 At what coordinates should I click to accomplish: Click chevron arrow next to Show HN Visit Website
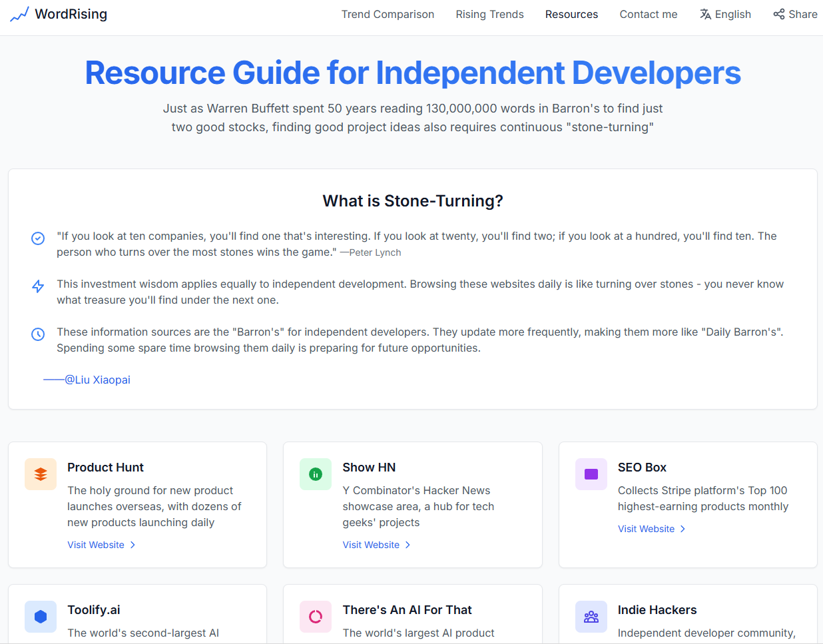point(408,545)
